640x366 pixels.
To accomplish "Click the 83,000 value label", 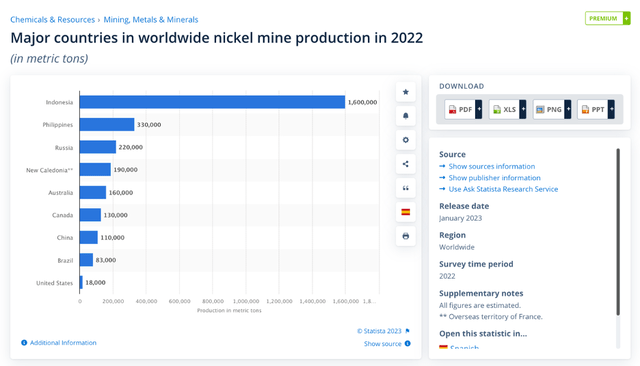I will coord(106,260).
